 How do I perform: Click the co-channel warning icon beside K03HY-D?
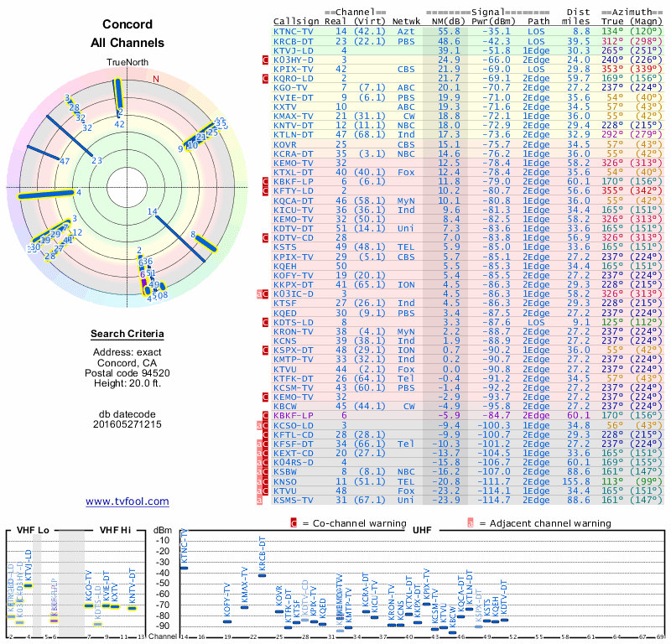point(265,60)
